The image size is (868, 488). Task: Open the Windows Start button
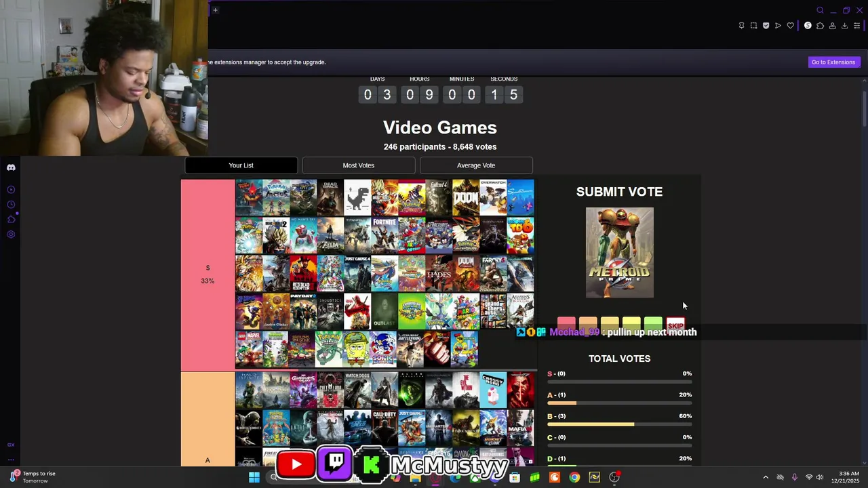[254, 477]
